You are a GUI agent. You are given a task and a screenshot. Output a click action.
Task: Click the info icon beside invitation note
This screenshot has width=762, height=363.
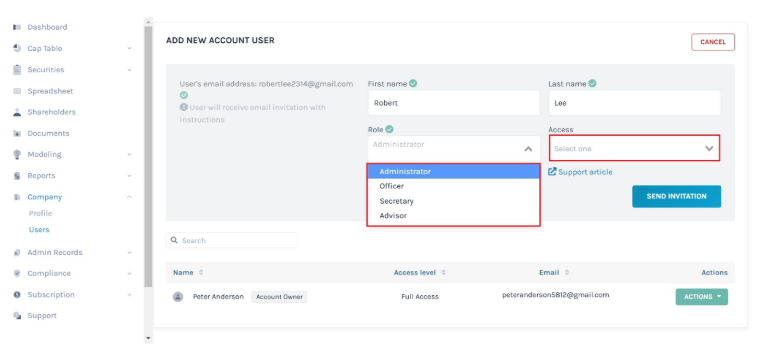[x=184, y=107]
